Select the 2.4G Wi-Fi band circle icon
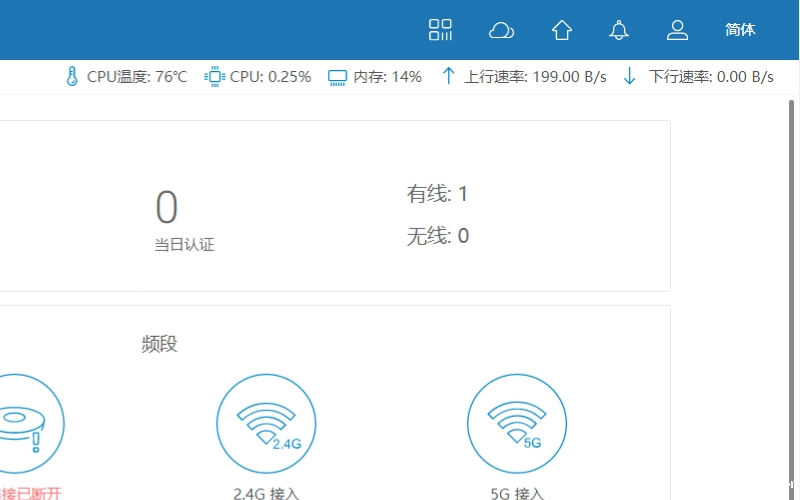This screenshot has width=800, height=500. (x=266, y=423)
